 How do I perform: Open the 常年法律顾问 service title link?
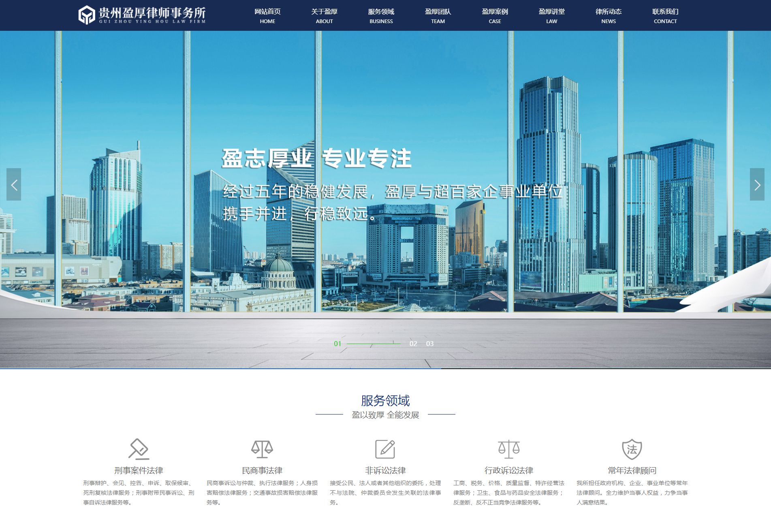632,470
